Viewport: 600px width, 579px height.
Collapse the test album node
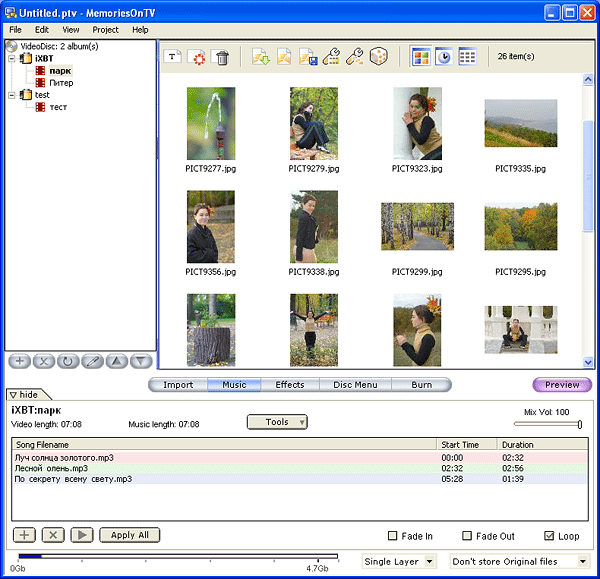[x=12, y=95]
